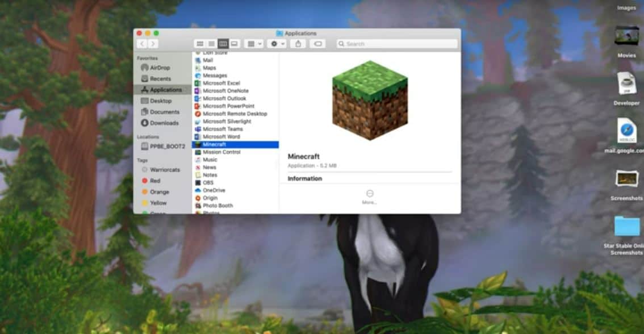
Task: Select OBS in the applications list
Action: tap(208, 183)
